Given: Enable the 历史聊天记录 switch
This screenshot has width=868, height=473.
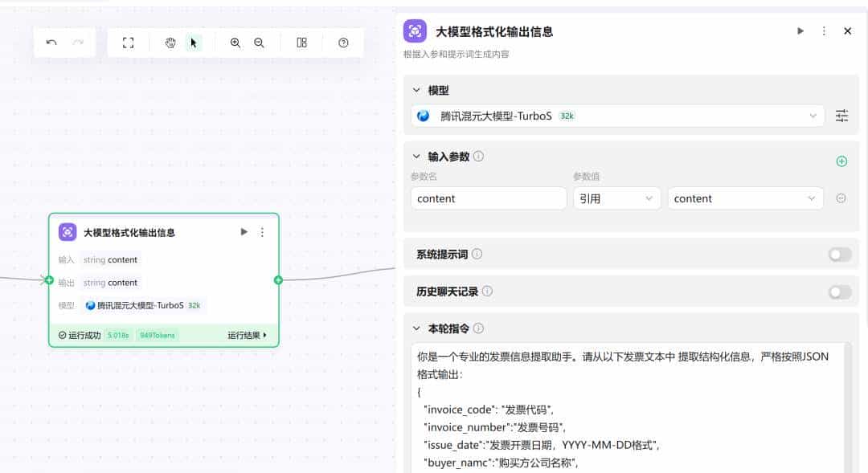Looking at the screenshot, I should (839, 292).
